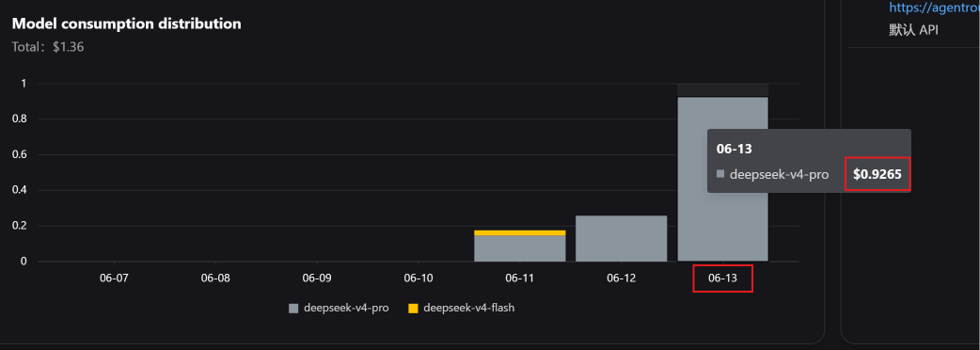The height and width of the screenshot is (350, 980).
Task: Click the 06-07 axis label
Action: (x=114, y=278)
